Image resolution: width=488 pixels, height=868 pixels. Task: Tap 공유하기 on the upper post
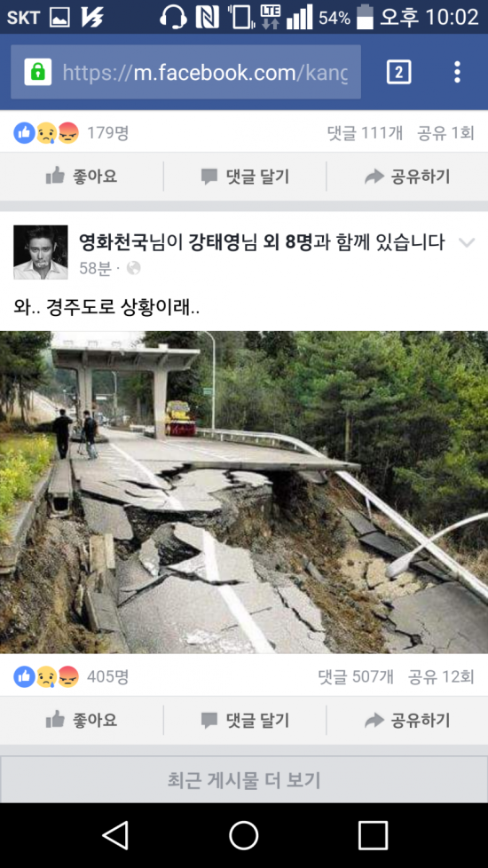pyautogui.click(x=407, y=177)
